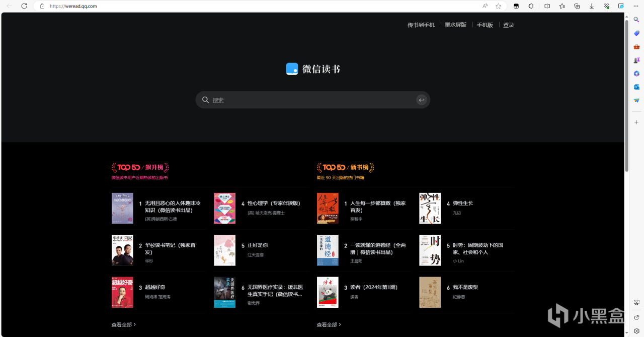
Task: Click 查看全部 under 新书榜
Action: 329,325
